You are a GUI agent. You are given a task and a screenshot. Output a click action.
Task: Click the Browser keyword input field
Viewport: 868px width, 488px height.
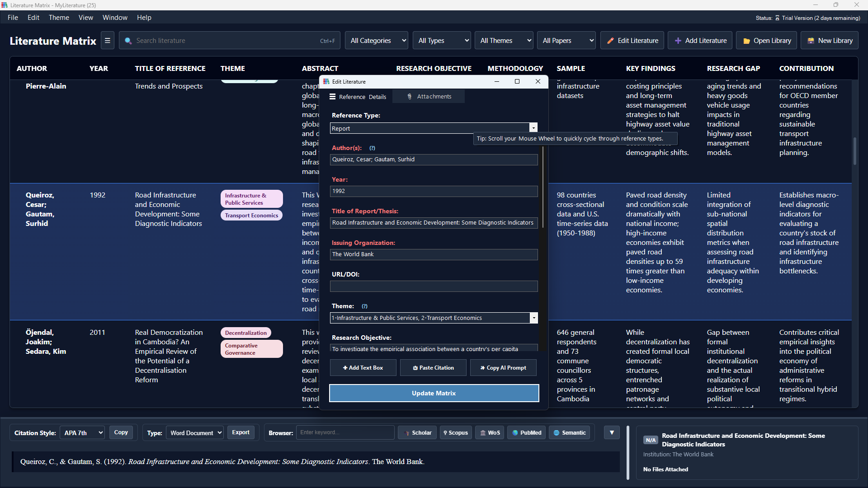[x=345, y=432]
